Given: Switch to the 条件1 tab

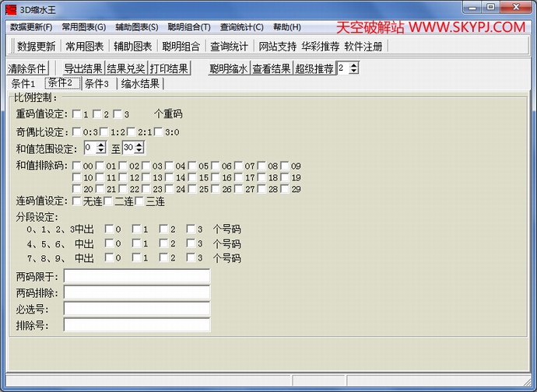Looking at the screenshot, I should coord(23,84).
